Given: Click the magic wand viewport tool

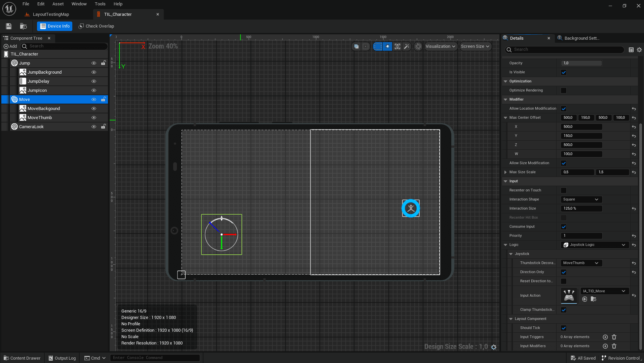Looking at the screenshot, I should [x=407, y=46].
